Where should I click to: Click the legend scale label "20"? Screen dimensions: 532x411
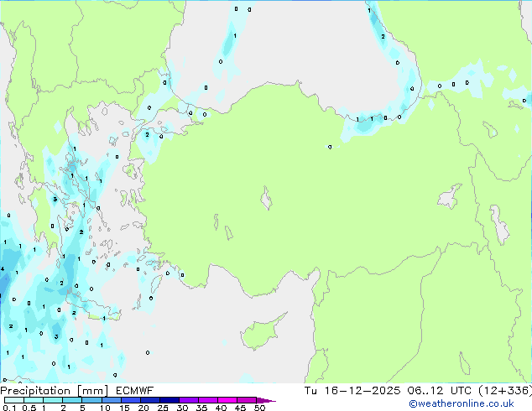[143, 408]
